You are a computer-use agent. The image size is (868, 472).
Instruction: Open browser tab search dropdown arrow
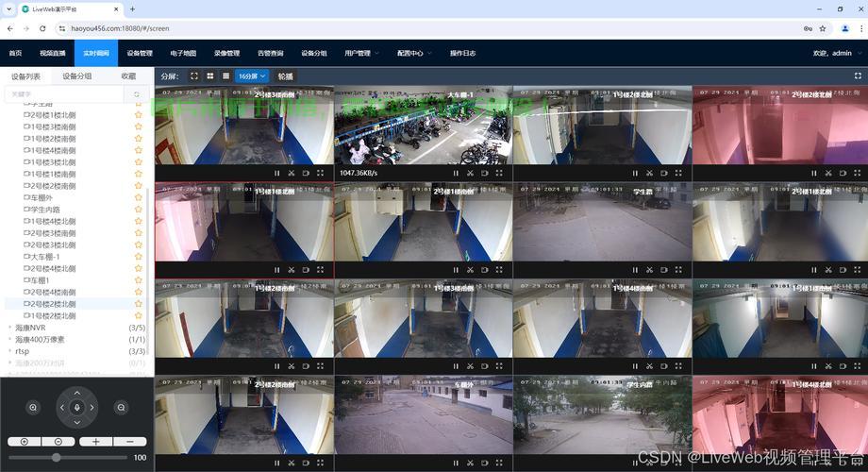[8, 9]
